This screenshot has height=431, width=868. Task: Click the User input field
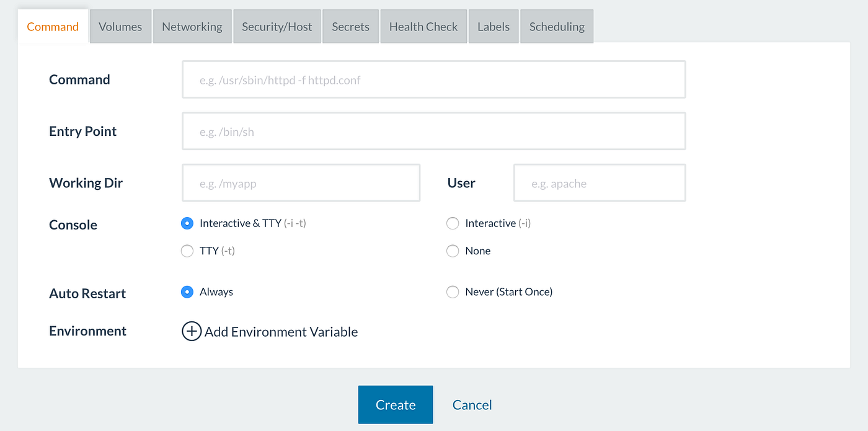click(x=599, y=182)
